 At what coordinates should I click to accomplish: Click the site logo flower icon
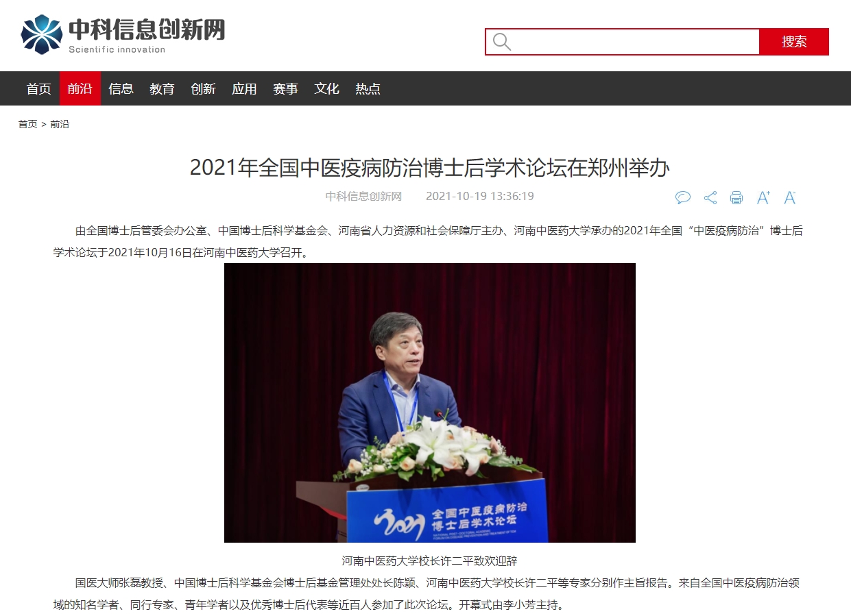41,34
